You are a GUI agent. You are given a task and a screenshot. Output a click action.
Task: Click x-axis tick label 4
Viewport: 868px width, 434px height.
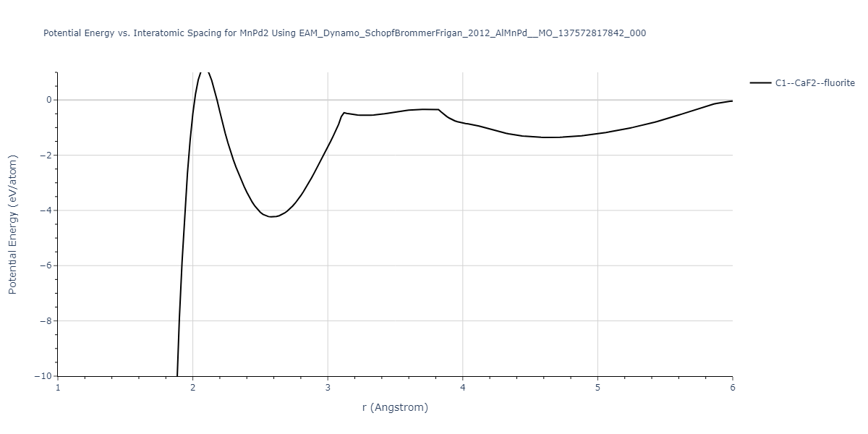click(x=463, y=388)
